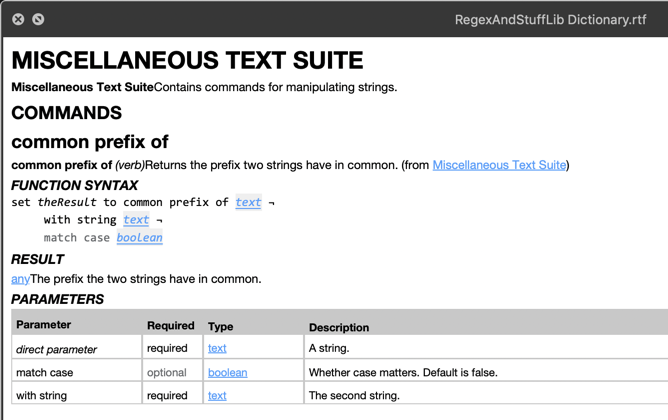The width and height of the screenshot is (668, 420).
Task: Click the Type column header
Action: click(220, 326)
